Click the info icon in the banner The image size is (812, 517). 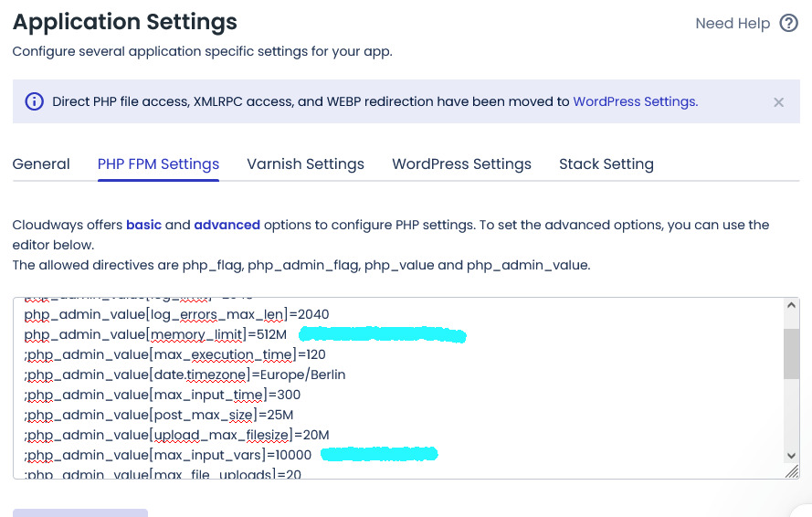[34, 101]
